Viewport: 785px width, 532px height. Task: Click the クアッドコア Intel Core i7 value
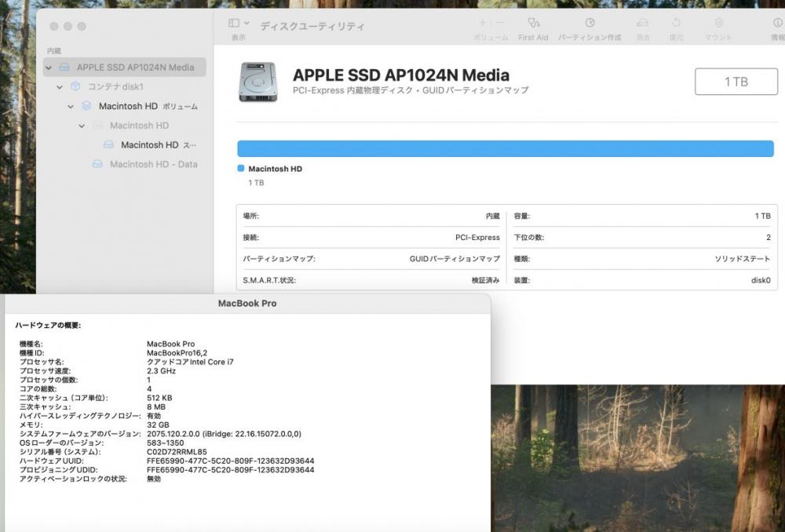(190, 362)
